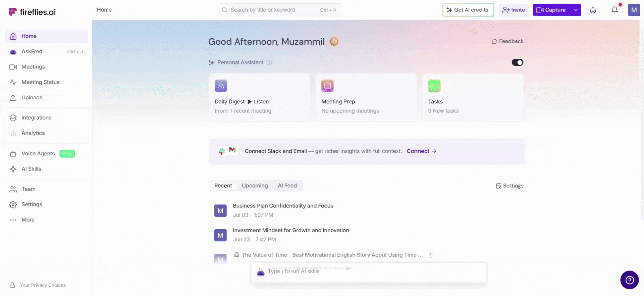This screenshot has width=644, height=296.
Task: Open the Meeting Prep card
Action: 366,97
